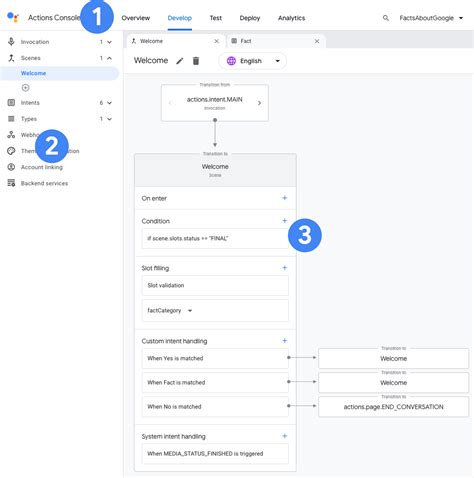Open Backend services in sidebar
The height and width of the screenshot is (478, 474).
[x=44, y=183]
